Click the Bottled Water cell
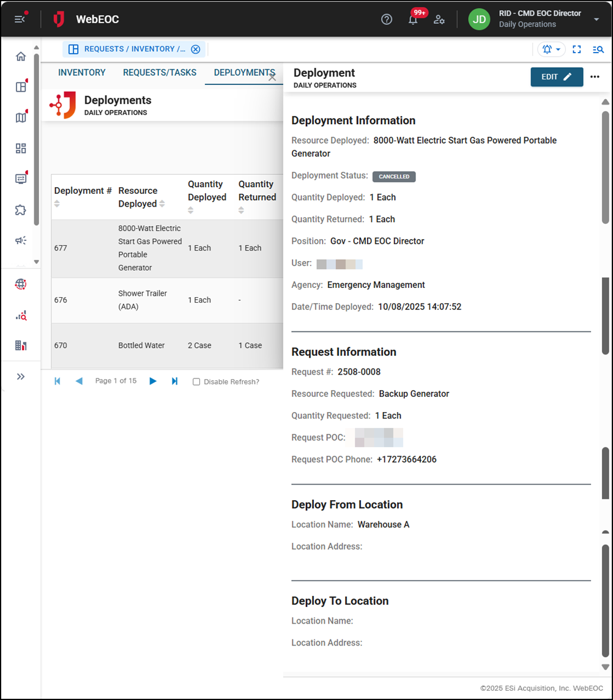The width and height of the screenshot is (613, 700). coord(141,345)
